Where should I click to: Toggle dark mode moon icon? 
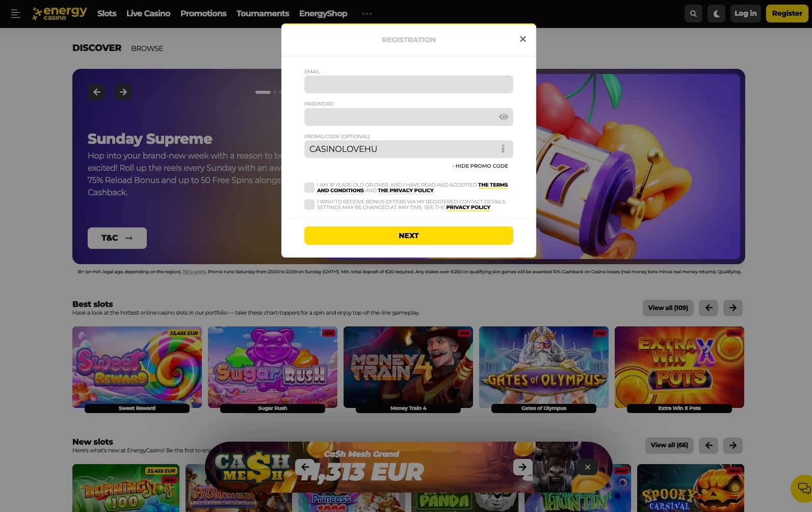[x=716, y=14]
